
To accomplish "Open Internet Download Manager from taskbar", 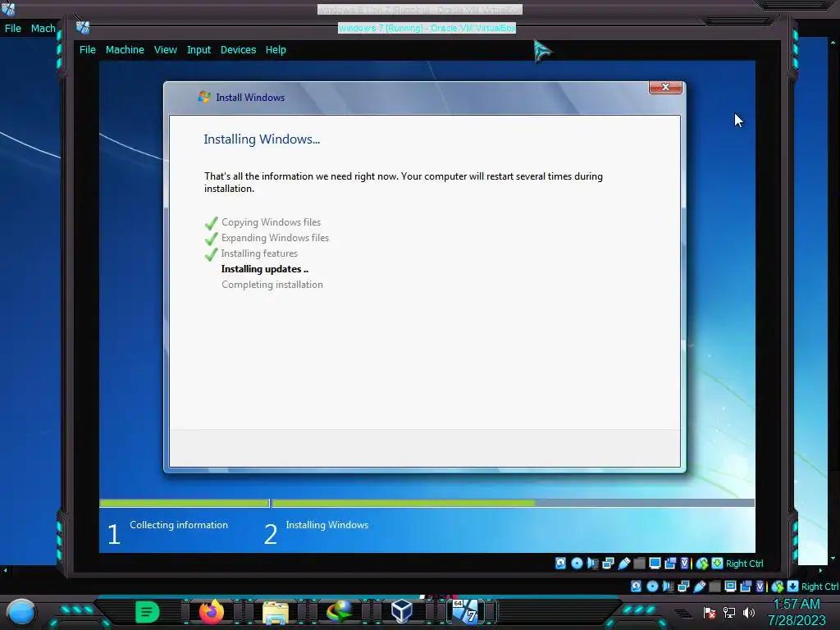I will pyautogui.click(x=339, y=612).
